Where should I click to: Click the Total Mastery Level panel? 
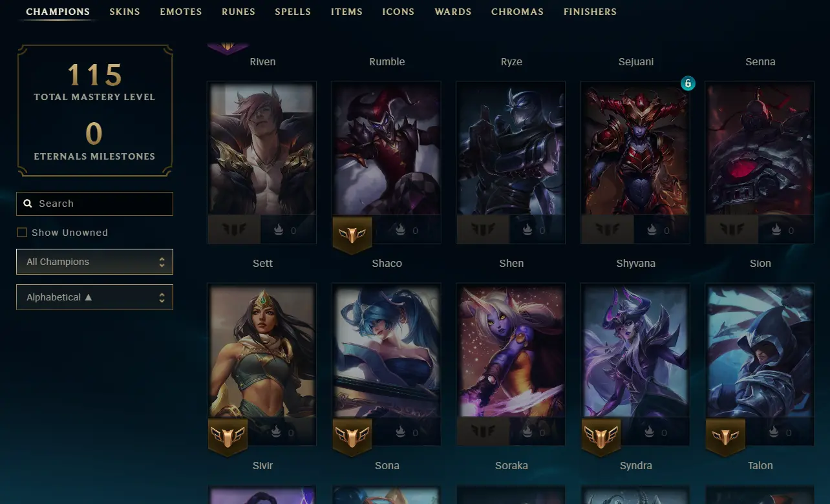pos(94,110)
